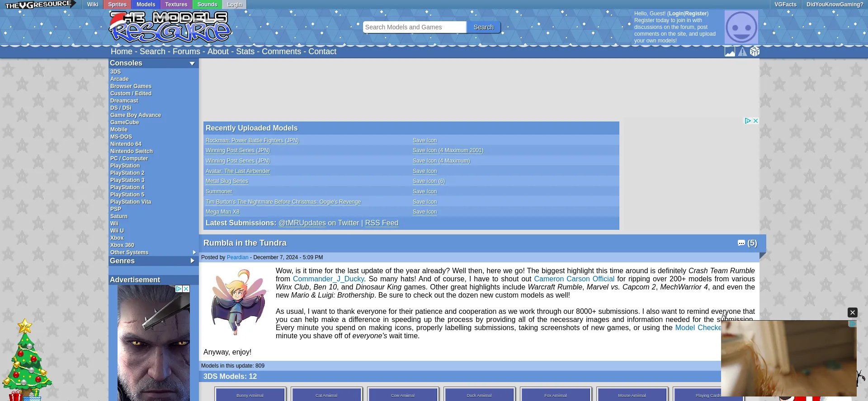The height and width of the screenshot is (401, 868).
Task: Click The Models Resource logo
Action: pos(170,27)
